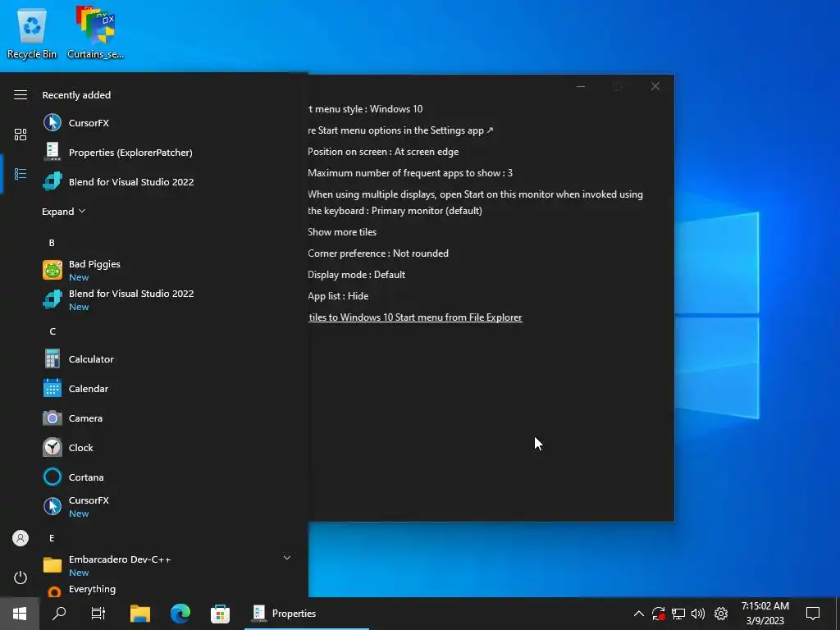840x630 pixels.
Task: Click the sync tray icon with red dot
Action: 659,614
